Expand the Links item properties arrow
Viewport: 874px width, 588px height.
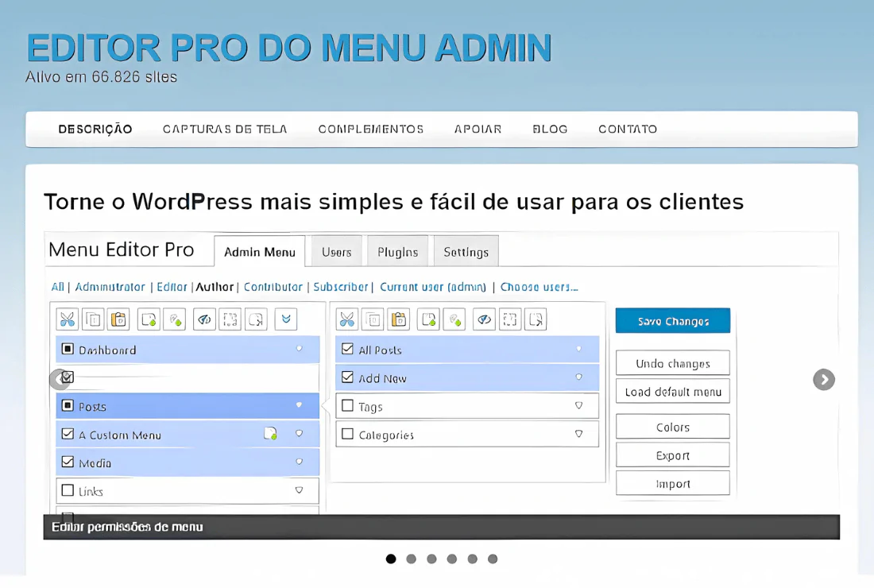300,490
